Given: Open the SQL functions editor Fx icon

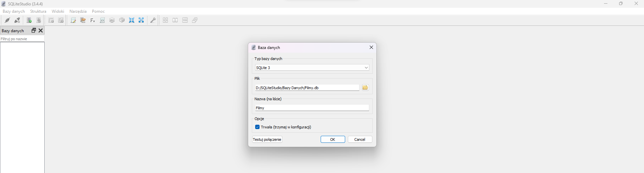Looking at the screenshot, I should pos(93,20).
